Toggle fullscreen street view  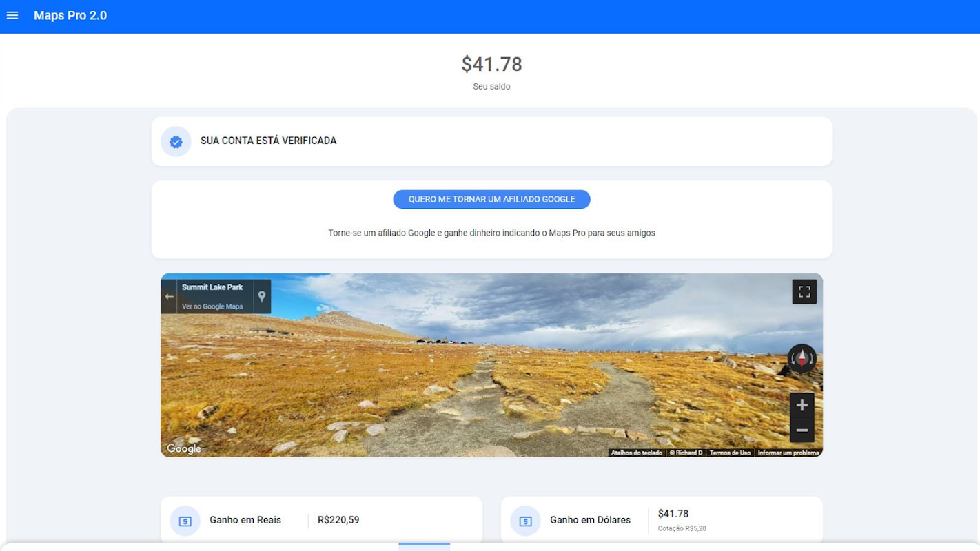[x=804, y=292]
